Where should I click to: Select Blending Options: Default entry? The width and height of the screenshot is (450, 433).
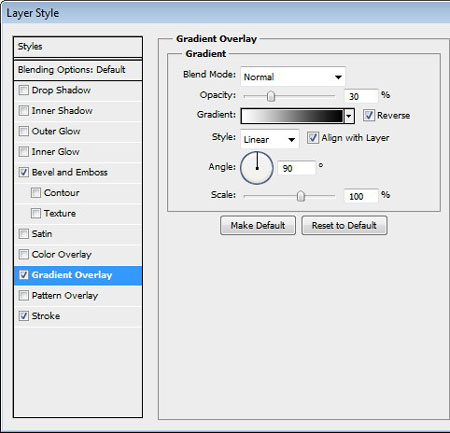point(78,70)
